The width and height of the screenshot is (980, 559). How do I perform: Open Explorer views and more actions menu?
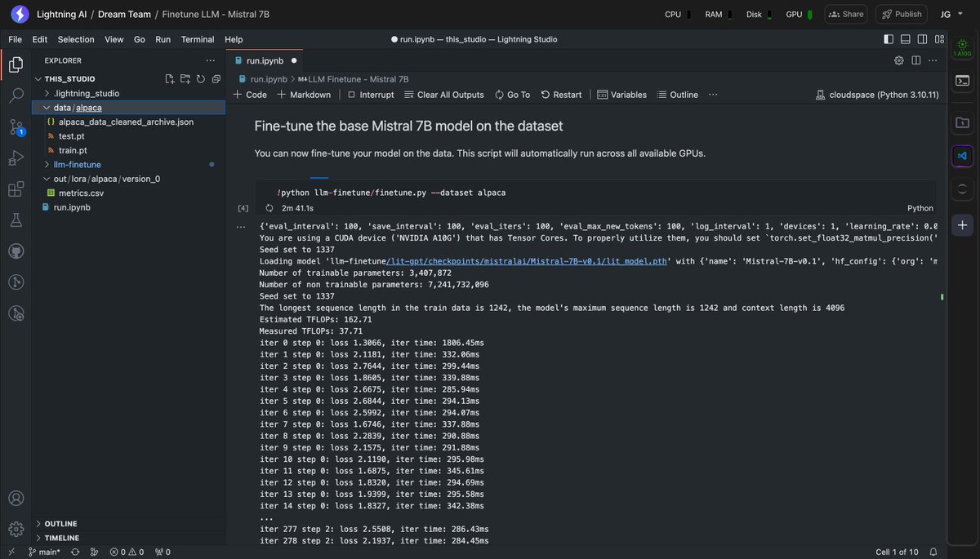[x=211, y=60]
